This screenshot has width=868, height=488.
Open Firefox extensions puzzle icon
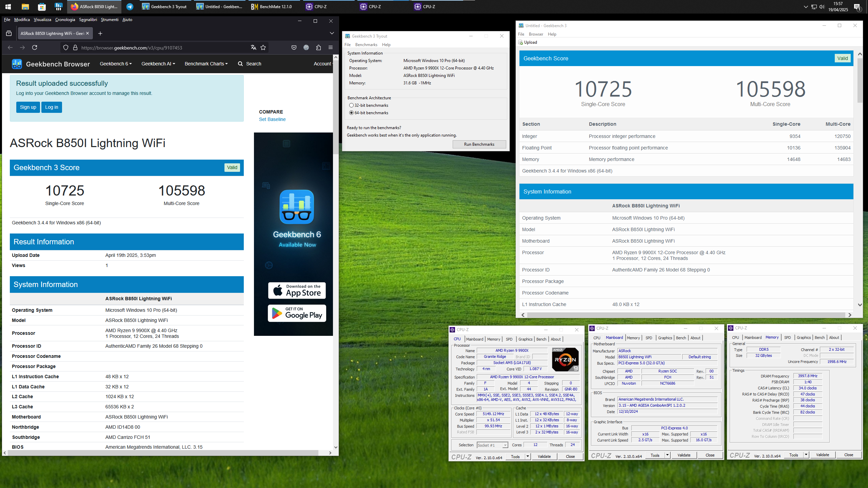click(318, 47)
